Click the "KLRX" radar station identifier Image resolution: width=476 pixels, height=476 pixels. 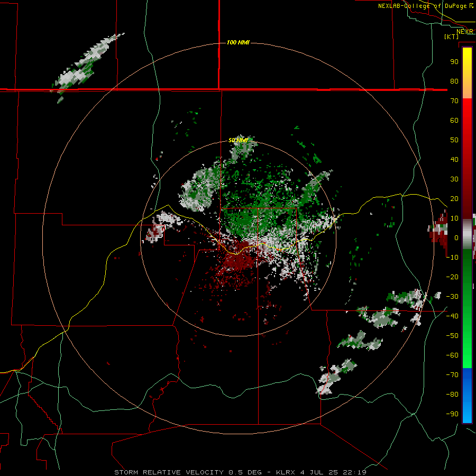[287, 472]
